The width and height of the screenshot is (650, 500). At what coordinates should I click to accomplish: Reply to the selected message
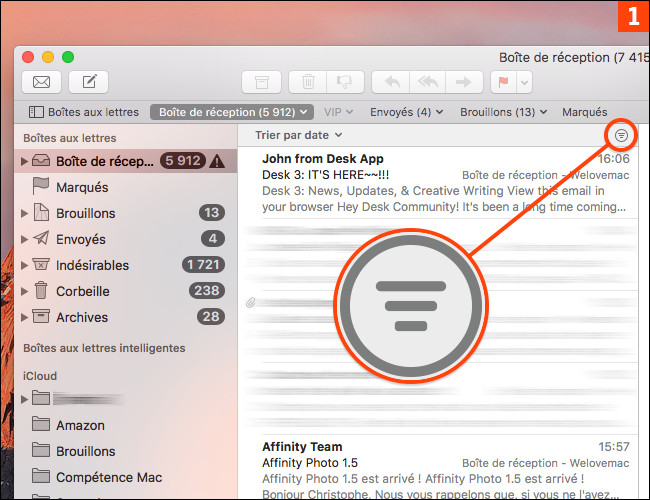(391, 82)
